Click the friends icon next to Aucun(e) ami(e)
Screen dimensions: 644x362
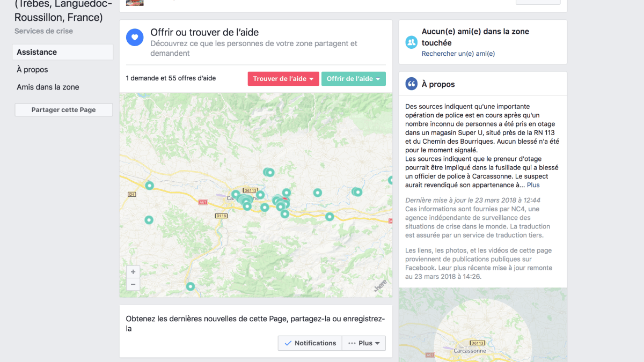pyautogui.click(x=412, y=42)
